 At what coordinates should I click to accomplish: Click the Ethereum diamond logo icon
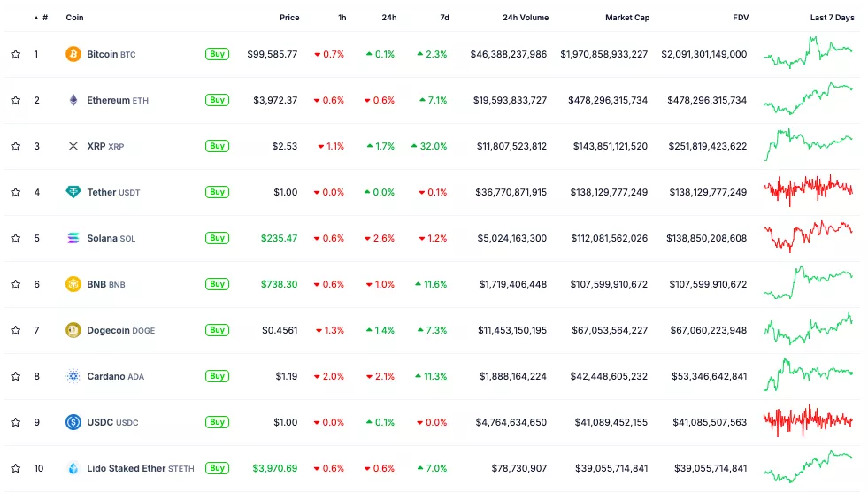coord(73,100)
